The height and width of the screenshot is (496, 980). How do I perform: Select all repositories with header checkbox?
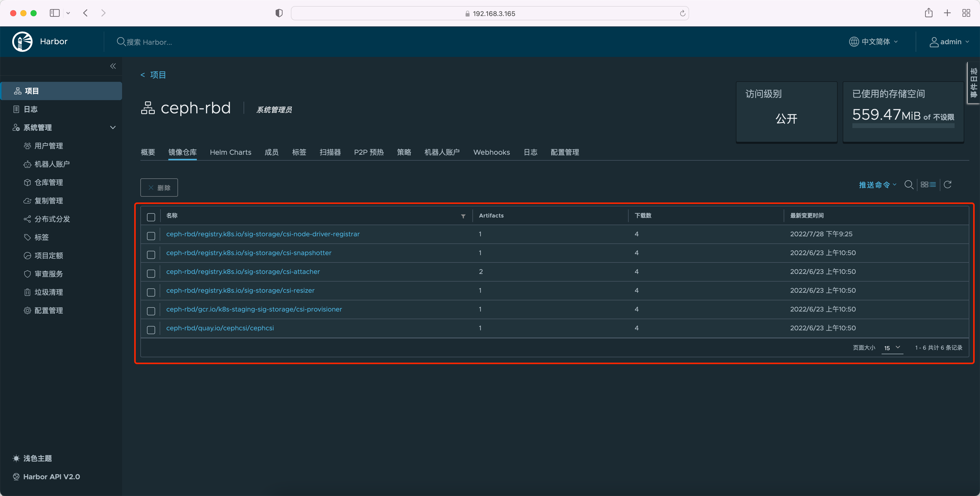click(151, 217)
